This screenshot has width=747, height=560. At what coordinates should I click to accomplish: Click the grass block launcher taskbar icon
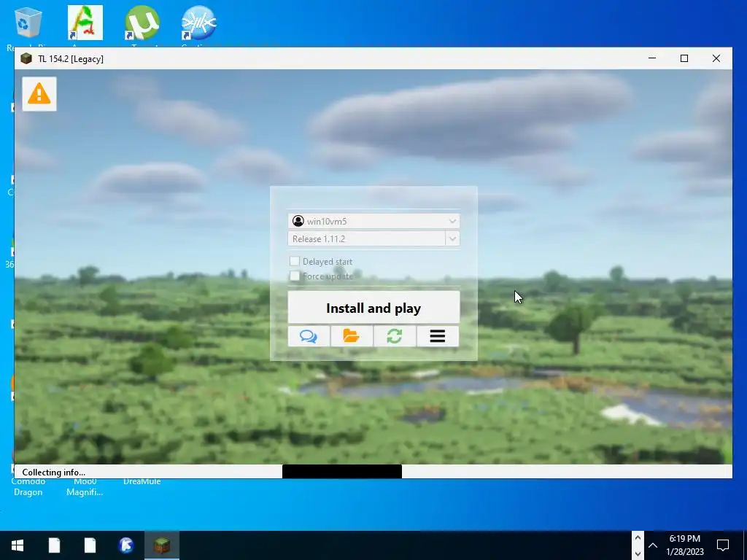(162, 545)
